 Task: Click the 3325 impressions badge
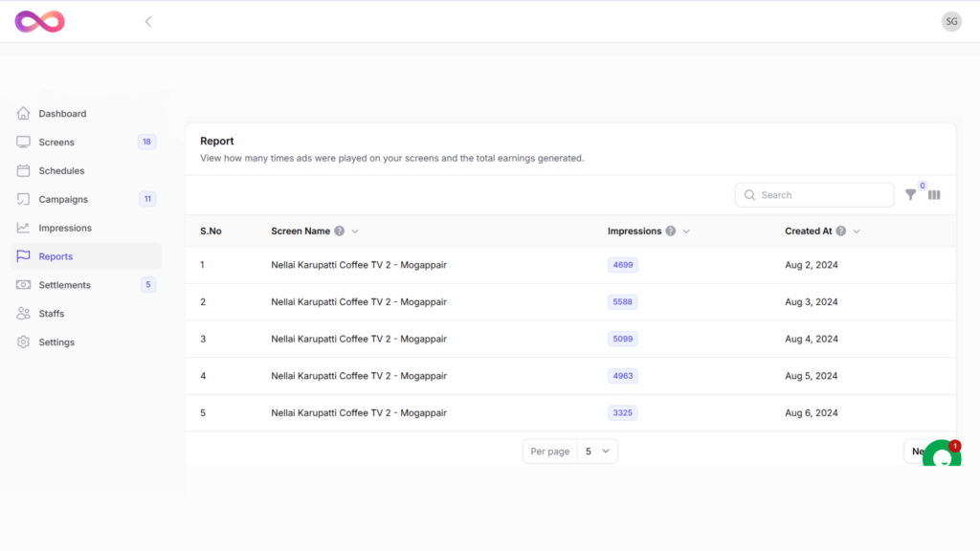click(x=622, y=413)
